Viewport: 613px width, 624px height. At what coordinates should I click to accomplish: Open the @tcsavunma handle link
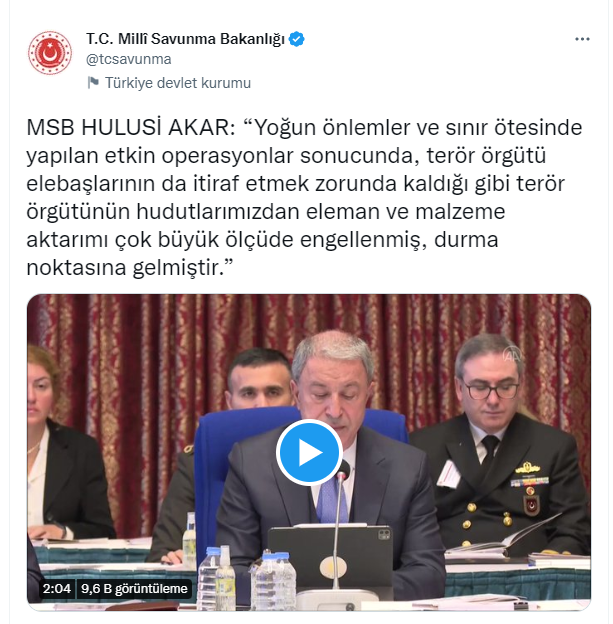pos(129,59)
